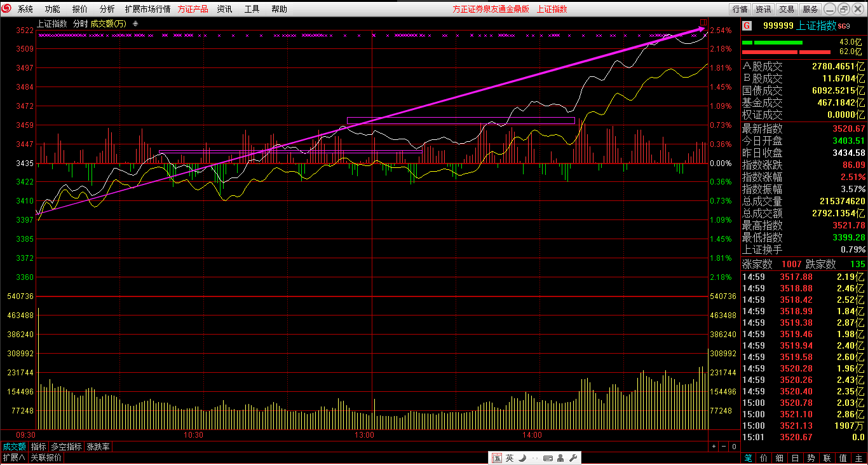Image resolution: width=868 pixels, height=465 pixels.
Task: Open the 扩展市场行情 menu
Action: coord(147,9)
